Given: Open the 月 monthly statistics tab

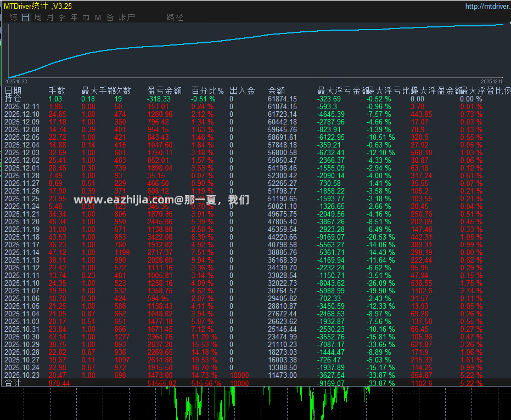Looking at the screenshot, I should [50, 18].
